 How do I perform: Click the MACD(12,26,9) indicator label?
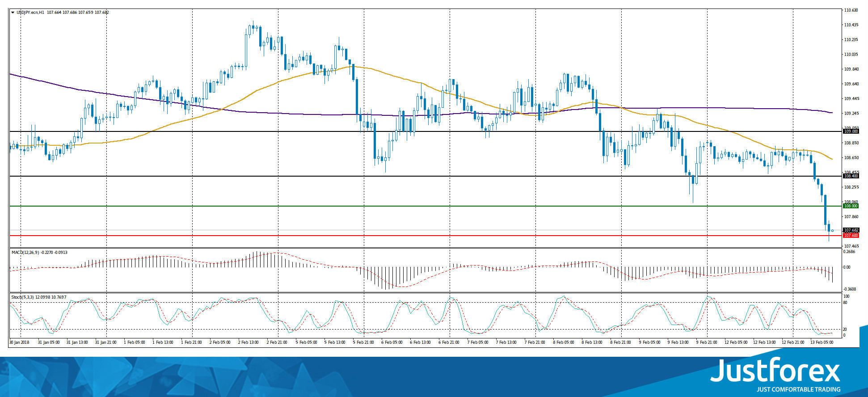coord(25,253)
